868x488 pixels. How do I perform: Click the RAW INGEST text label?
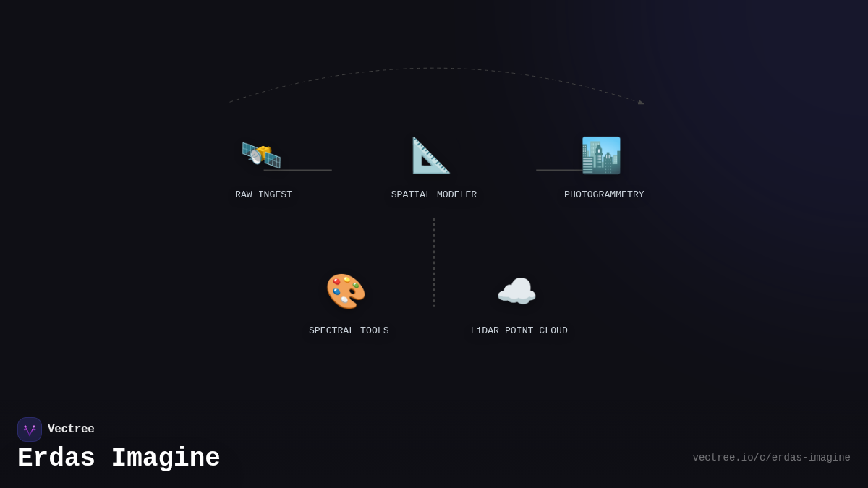[263, 194]
